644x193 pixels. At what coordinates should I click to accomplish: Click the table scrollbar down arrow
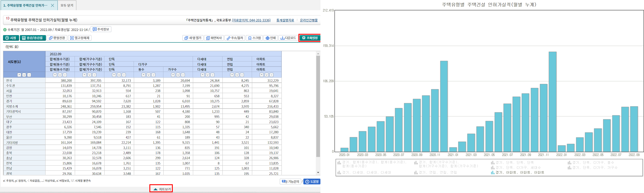tap(318, 173)
